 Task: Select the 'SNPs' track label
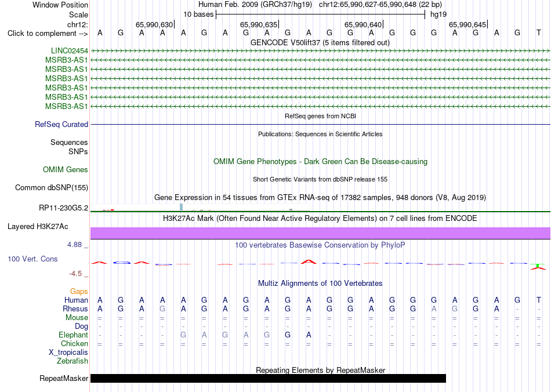click(78, 151)
